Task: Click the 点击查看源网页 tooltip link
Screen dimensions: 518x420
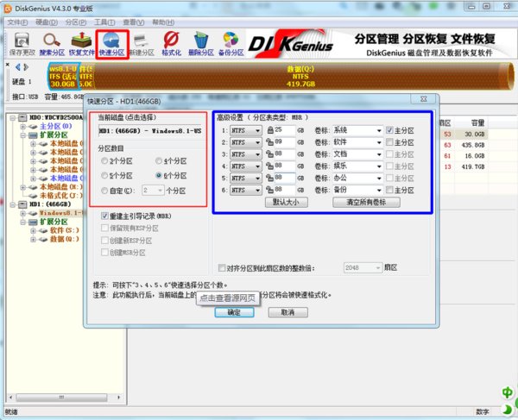Action: (228, 298)
